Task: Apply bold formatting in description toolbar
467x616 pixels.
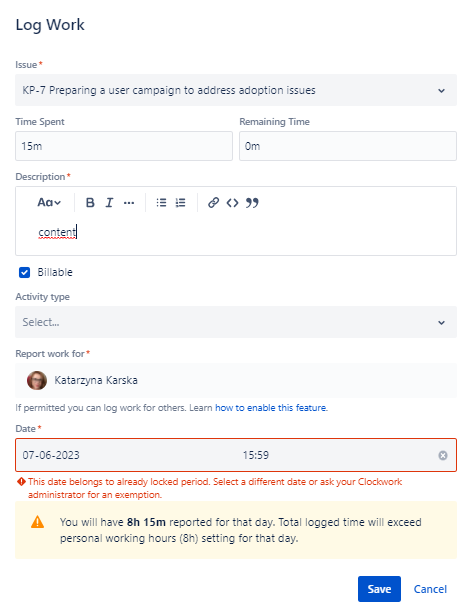Action: pos(90,203)
